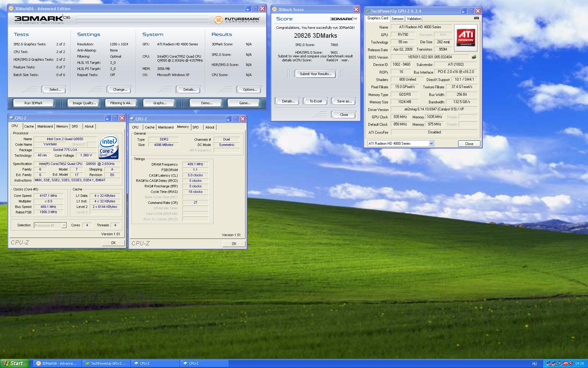Open the ATI Catalyst tray icon
588x368 pixels.
tap(565, 363)
